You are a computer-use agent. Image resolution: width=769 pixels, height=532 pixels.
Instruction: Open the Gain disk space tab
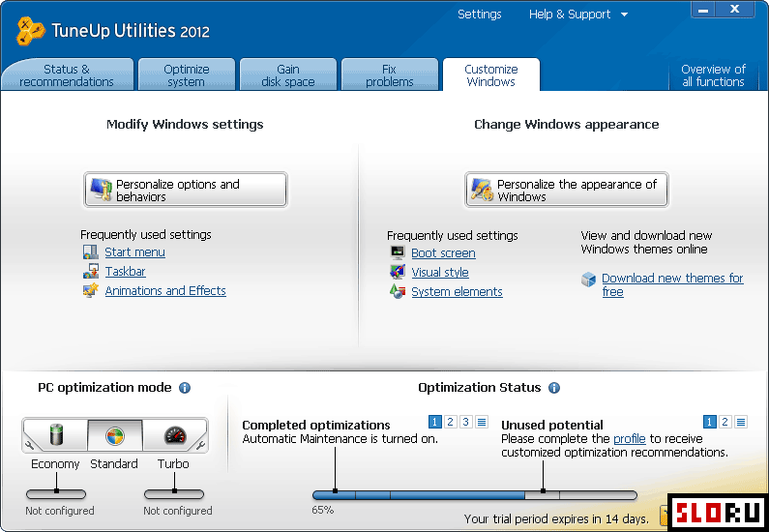(x=288, y=75)
